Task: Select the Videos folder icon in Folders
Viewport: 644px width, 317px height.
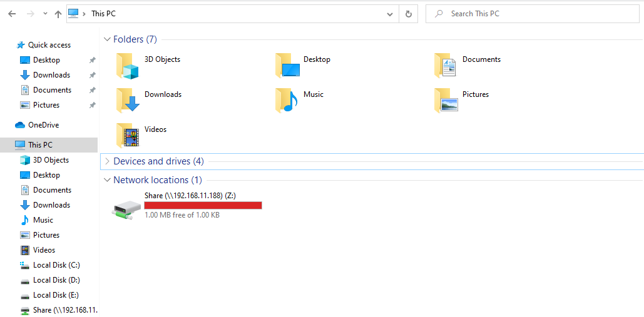Action: point(127,135)
